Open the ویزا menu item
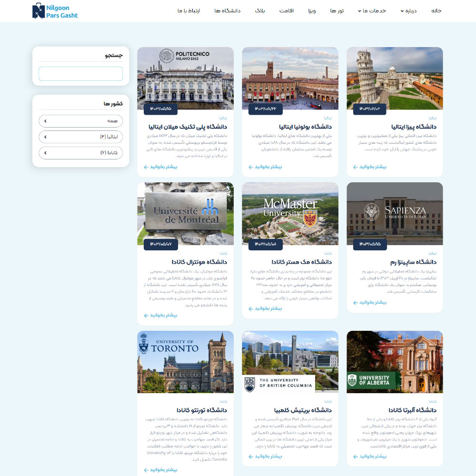Image resolution: width=476 pixels, height=476 pixels. (x=312, y=11)
